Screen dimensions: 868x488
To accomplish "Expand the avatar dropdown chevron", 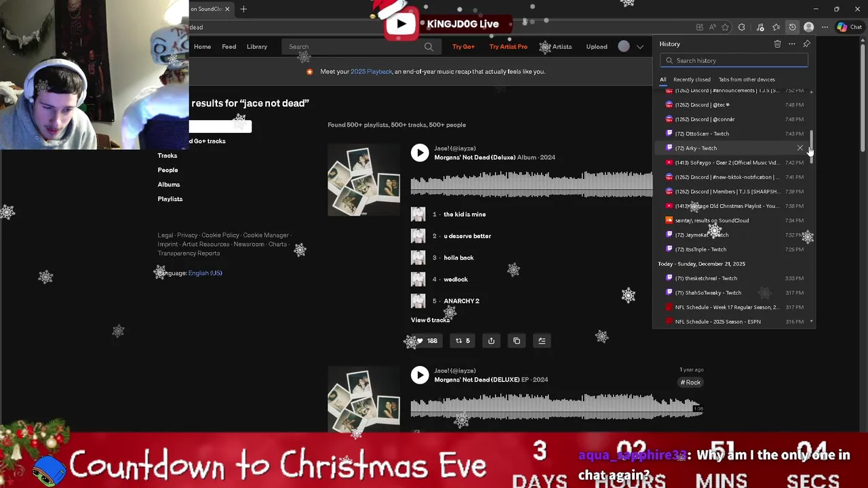I will (639, 47).
